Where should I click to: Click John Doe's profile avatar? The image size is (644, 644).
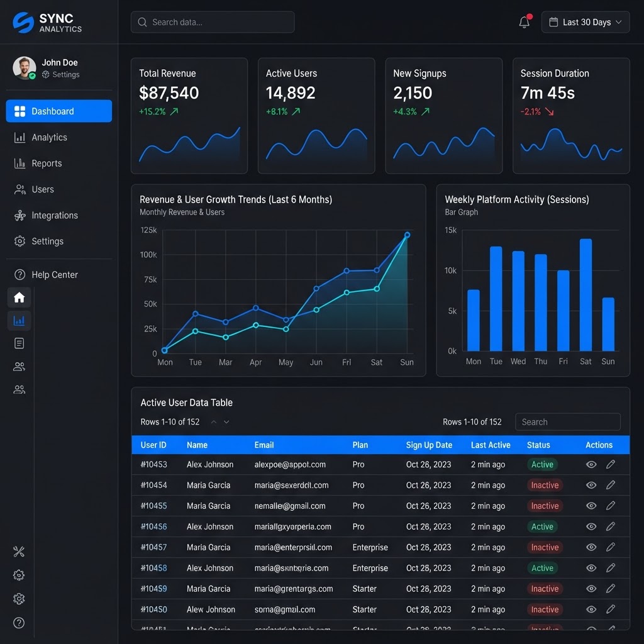coord(25,68)
